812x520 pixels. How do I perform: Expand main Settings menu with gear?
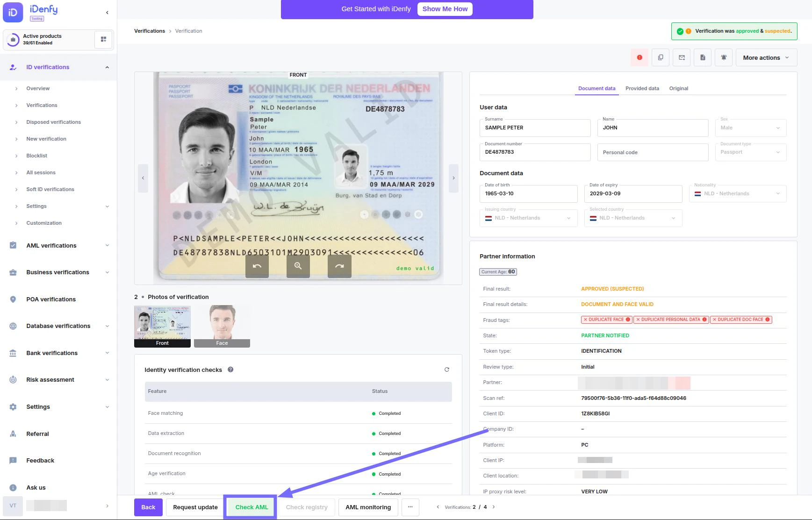point(58,407)
